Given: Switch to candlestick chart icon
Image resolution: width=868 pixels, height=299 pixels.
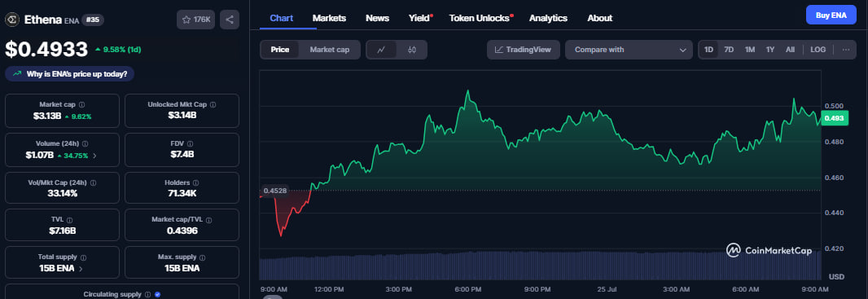Looking at the screenshot, I should [x=412, y=49].
